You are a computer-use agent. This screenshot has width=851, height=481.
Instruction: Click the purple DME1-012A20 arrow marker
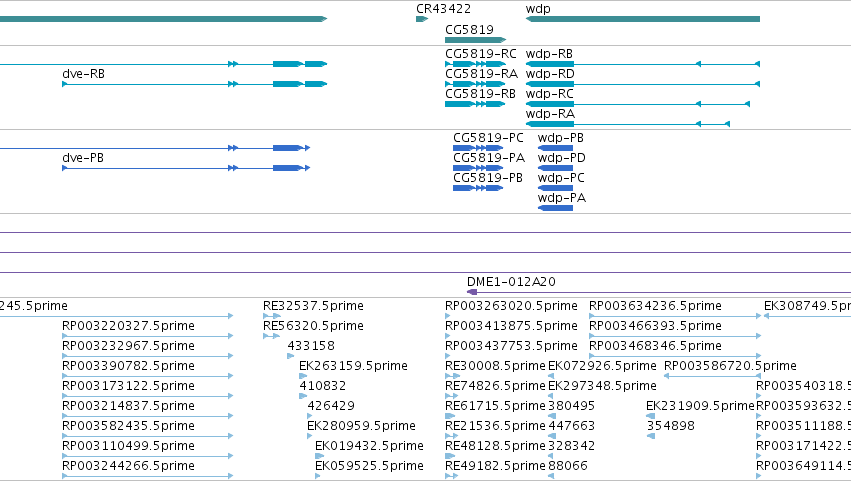click(472, 292)
